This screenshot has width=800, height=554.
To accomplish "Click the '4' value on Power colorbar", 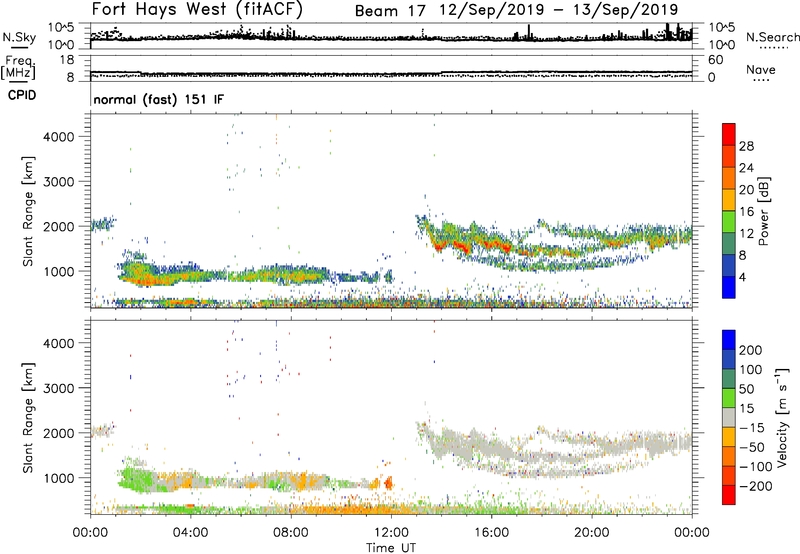I will pyautogui.click(x=742, y=277).
